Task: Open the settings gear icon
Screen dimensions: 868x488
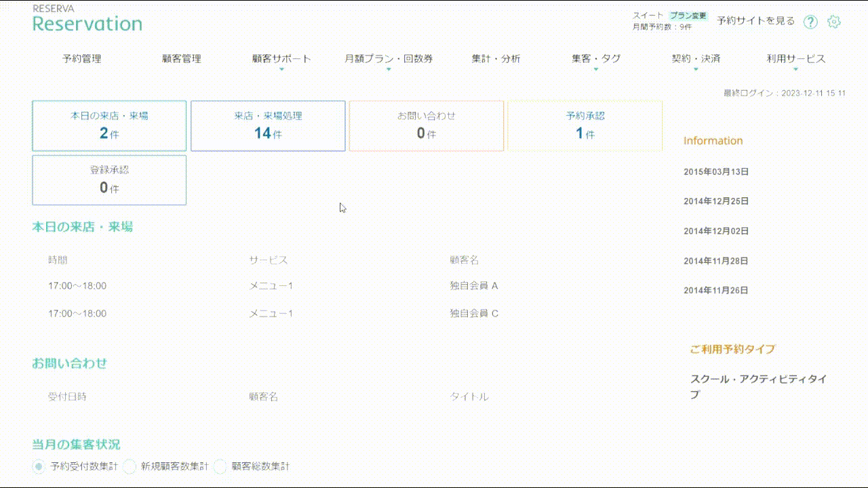Action: [x=834, y=22]
